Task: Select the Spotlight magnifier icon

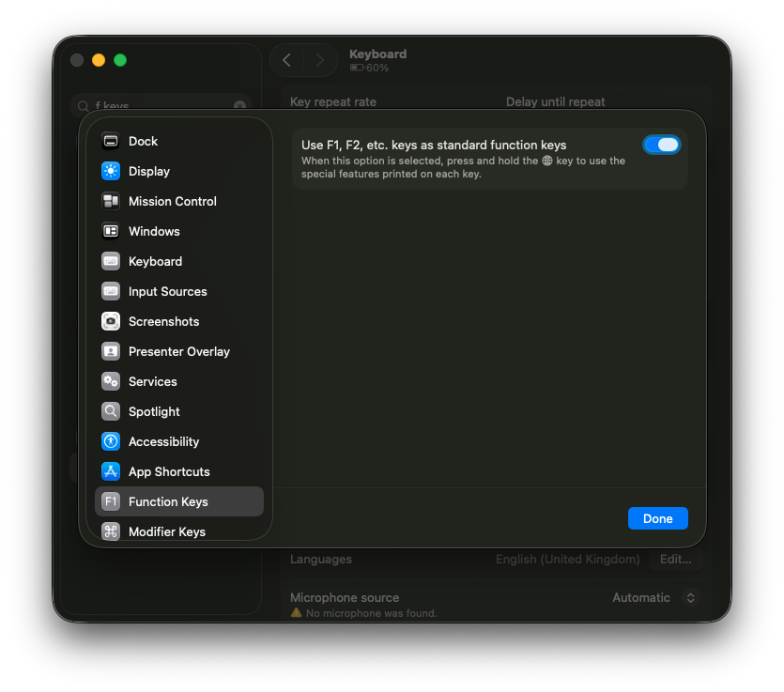Action: point(110,411)
